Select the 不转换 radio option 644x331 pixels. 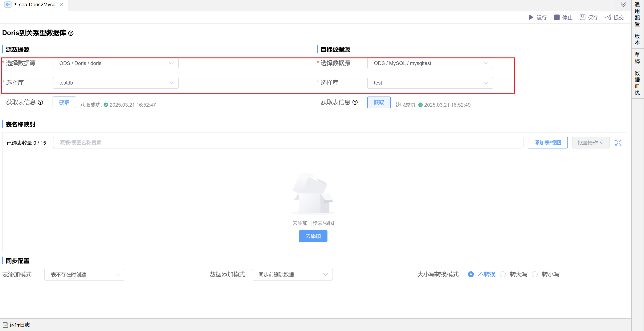tap(471, 274)
